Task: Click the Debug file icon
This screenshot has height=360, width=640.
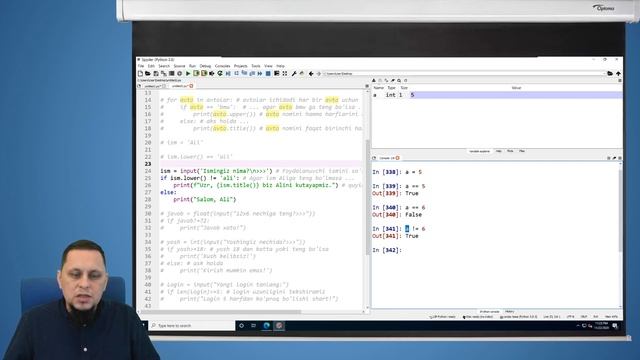Action: point(228,73)
